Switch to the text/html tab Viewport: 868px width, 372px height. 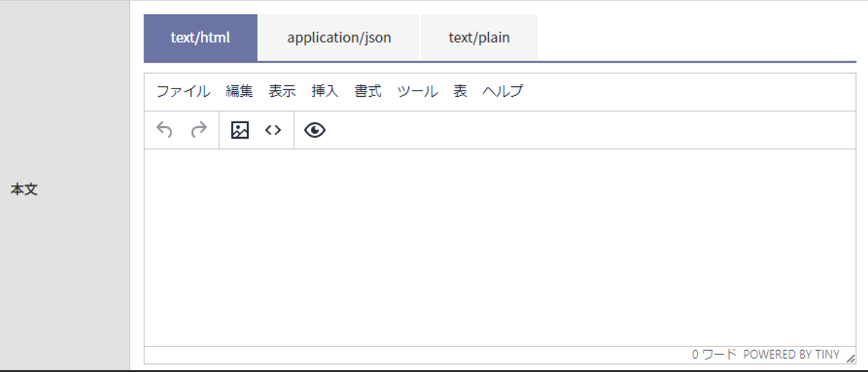tap(200, 37)
